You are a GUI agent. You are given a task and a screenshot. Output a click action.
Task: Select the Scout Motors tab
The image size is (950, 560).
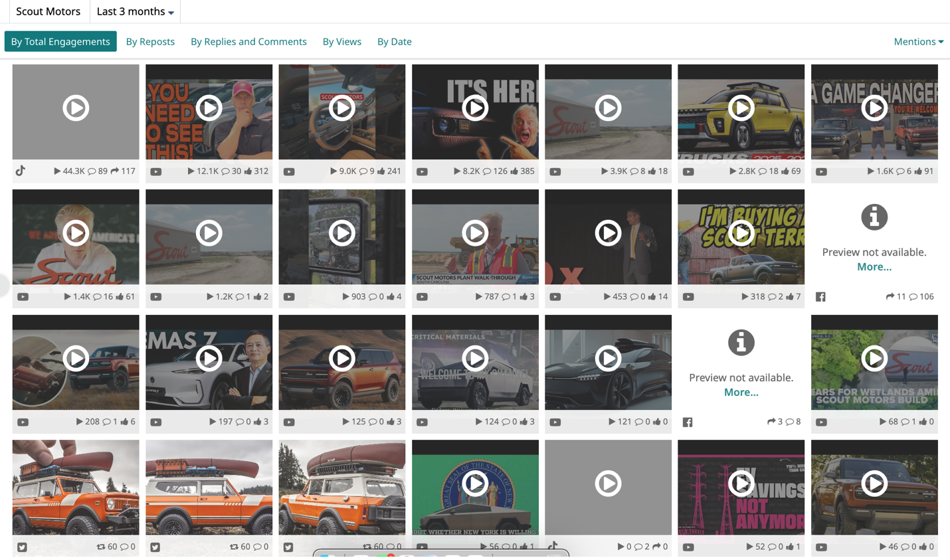coord(48,11)
